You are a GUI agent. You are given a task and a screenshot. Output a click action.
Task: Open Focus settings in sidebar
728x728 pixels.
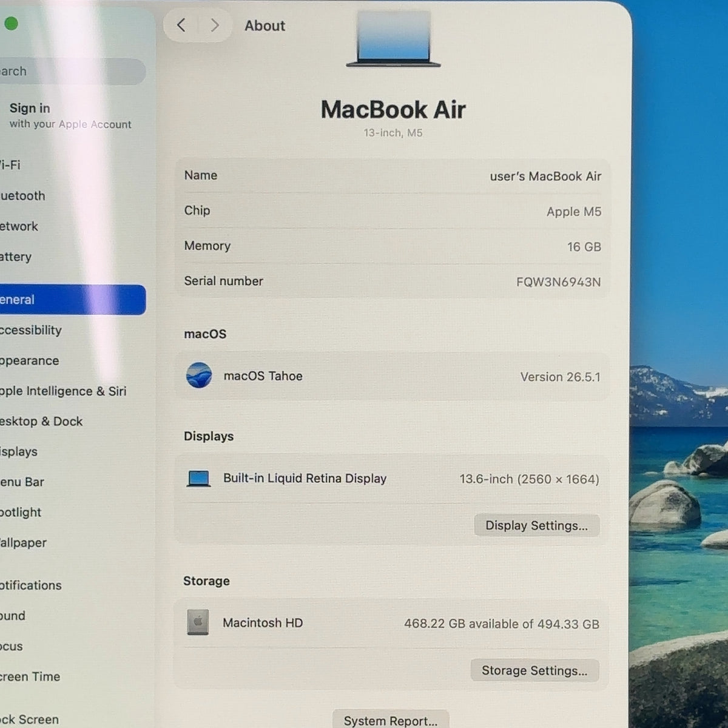coord(12,646)
